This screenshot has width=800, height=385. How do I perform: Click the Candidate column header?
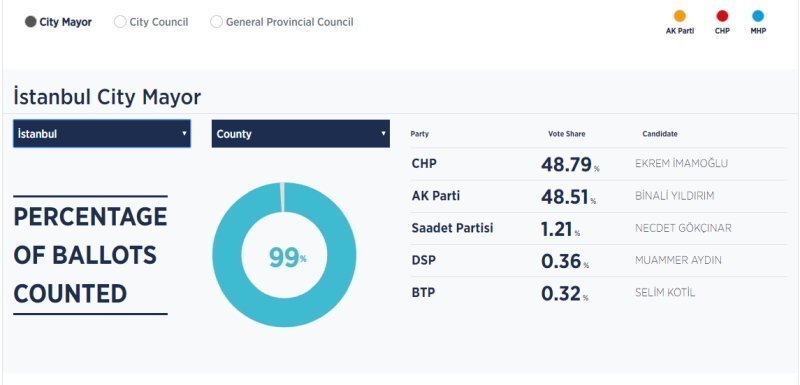[660, 134]
